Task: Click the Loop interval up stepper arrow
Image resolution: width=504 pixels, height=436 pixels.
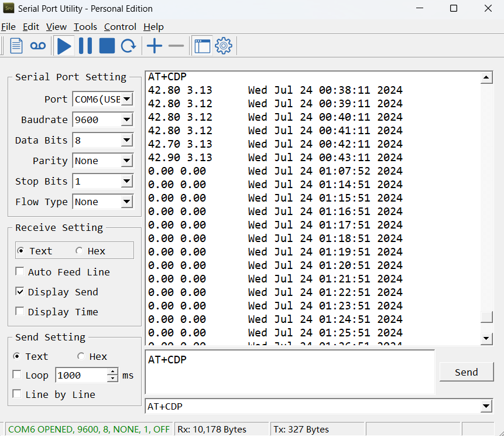Action: pos(112,372)
